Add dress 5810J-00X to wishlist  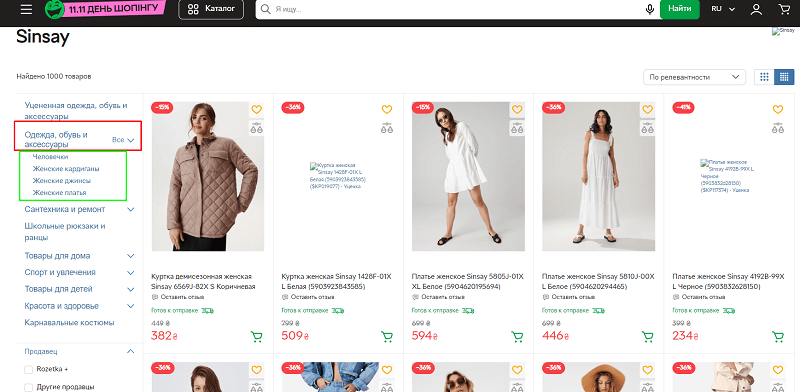(x=647, y=109)
